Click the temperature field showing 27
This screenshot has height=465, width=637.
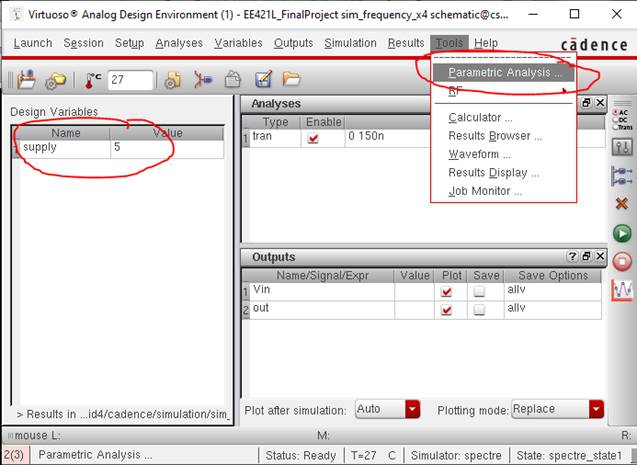[130, 80]
